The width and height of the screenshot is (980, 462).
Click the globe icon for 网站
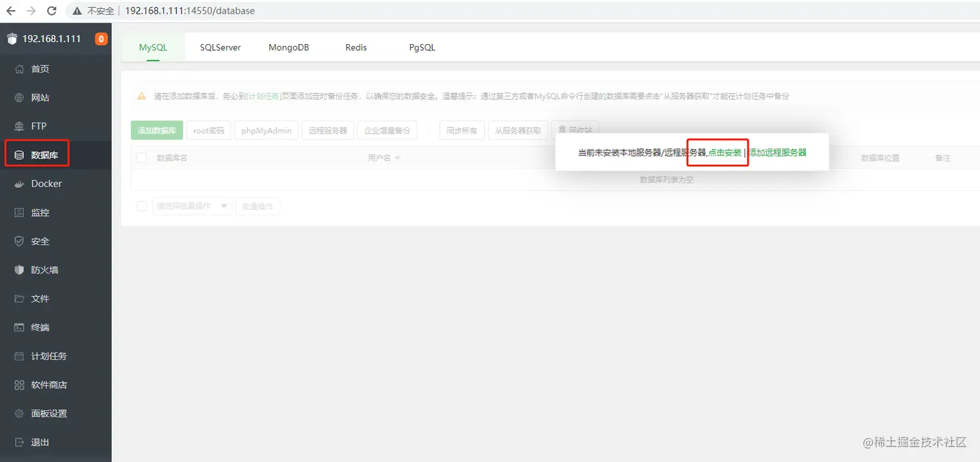tap(19, 98)
